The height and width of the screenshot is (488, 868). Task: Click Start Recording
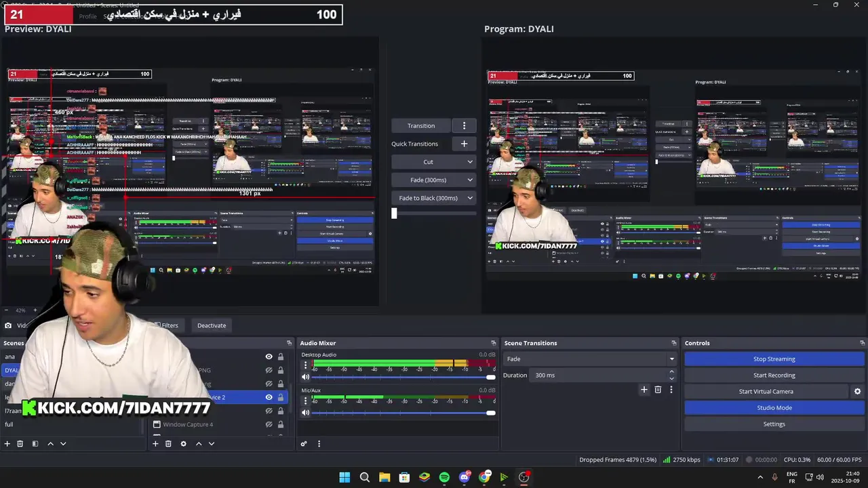click(774, 375)
